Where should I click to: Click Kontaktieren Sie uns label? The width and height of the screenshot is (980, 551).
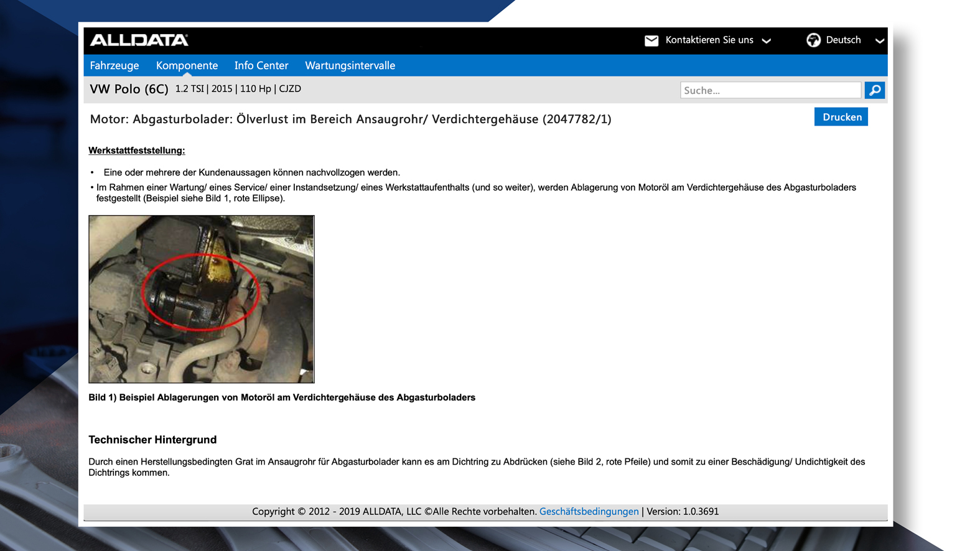point(709,40)
